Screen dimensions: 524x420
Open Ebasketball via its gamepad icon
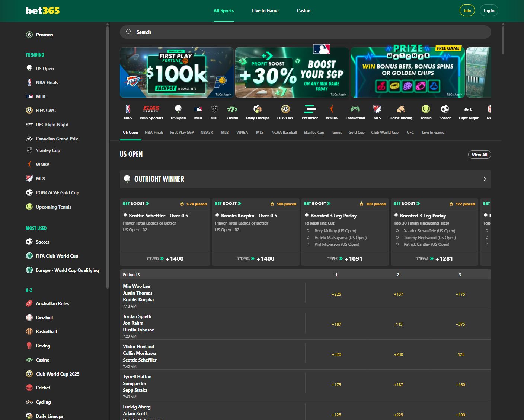(355, 112)
